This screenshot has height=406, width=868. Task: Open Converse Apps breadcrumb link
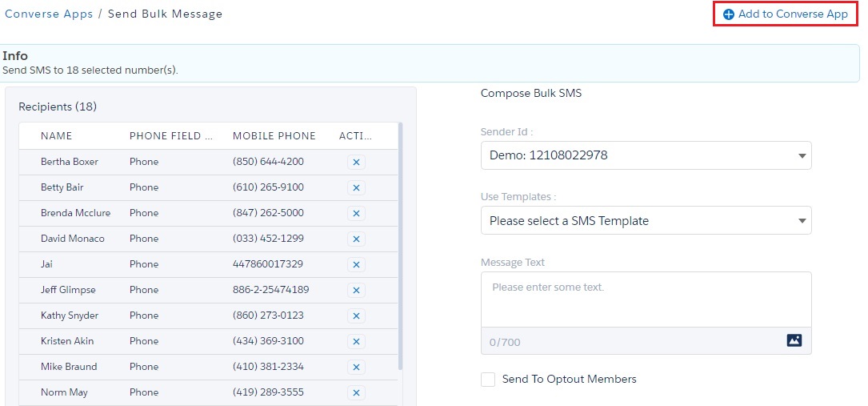point(49,14)
